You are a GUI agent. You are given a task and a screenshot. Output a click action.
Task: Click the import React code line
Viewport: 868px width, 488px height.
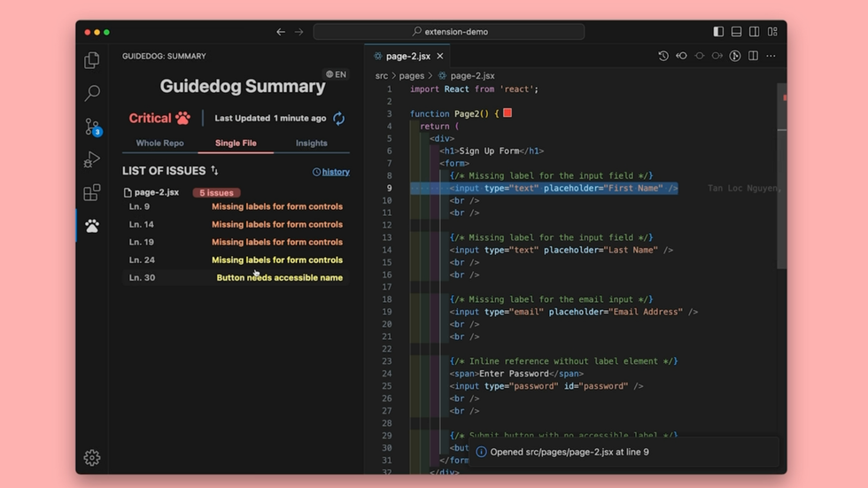click(474, 89)
